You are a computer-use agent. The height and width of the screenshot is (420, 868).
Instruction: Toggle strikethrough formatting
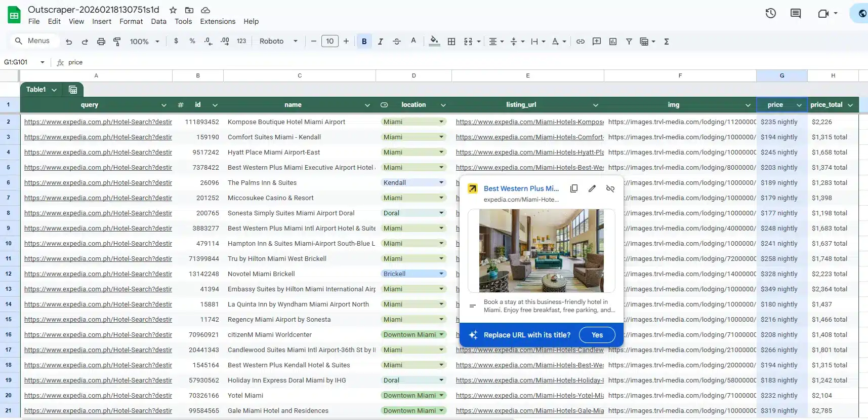coord(397,42)
